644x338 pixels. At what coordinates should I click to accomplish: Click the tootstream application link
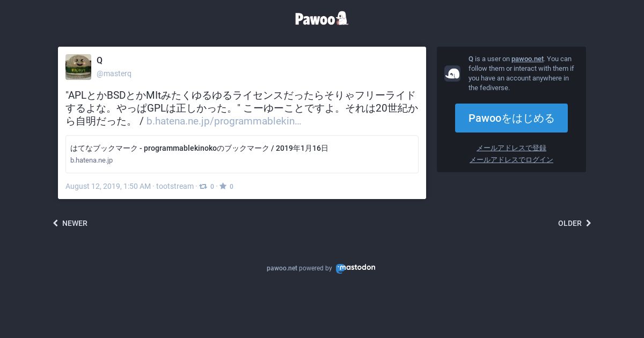pyautogui.click(x=175, y=186)
